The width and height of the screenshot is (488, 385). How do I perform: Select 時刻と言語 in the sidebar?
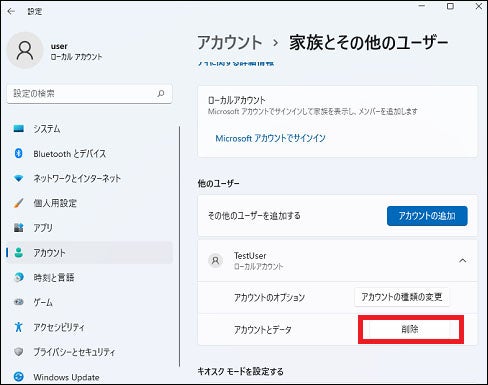(x=90, y=277)
